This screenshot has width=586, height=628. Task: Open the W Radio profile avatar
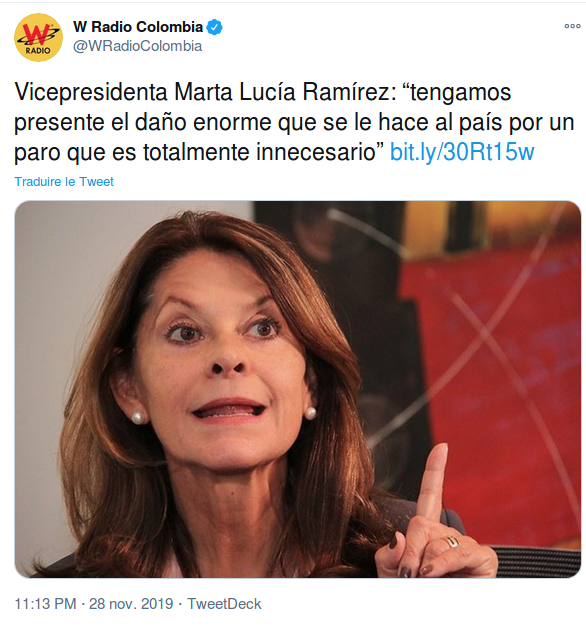[38, 37]
